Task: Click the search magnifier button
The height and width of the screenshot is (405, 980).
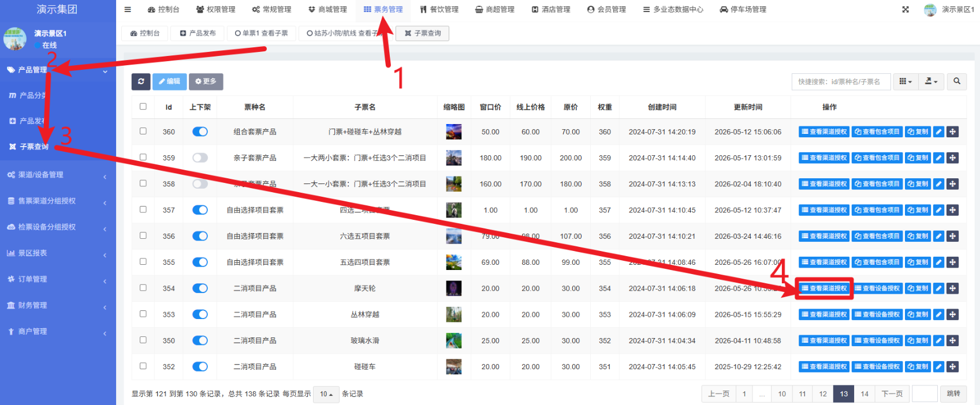Action: 957,81
